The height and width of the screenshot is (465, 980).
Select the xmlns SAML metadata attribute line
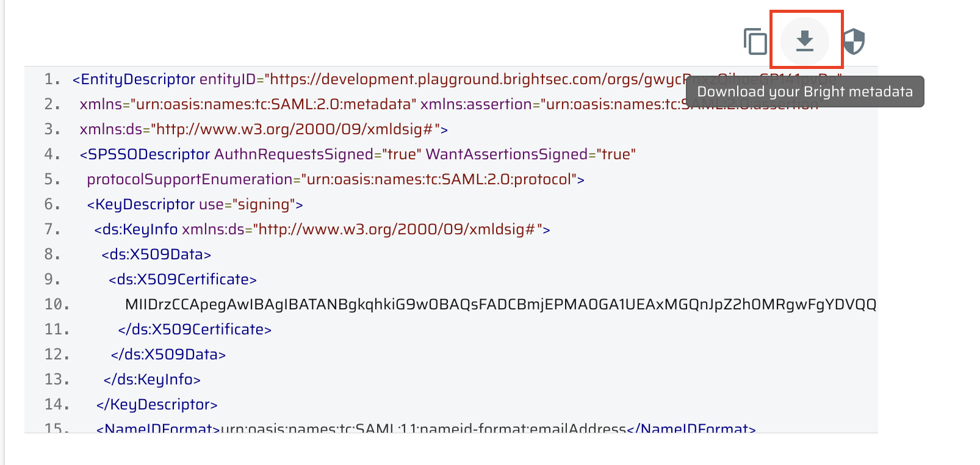tap(449, 104)
